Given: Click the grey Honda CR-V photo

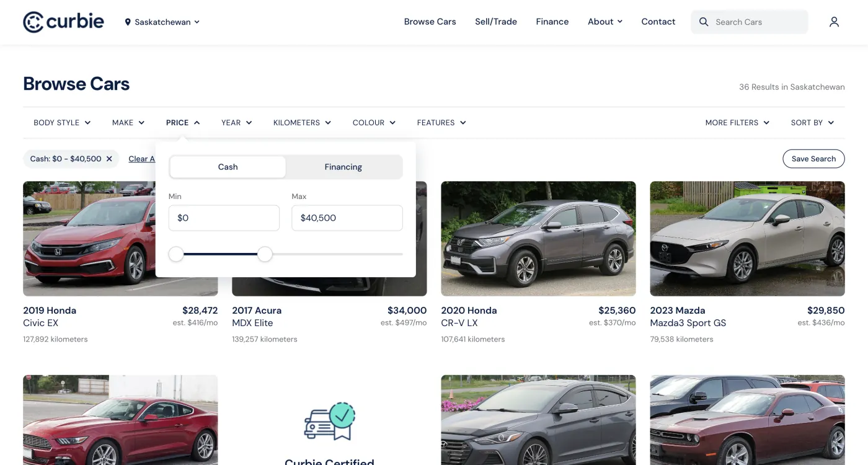Looking at the screenshot, I should 538,239.
